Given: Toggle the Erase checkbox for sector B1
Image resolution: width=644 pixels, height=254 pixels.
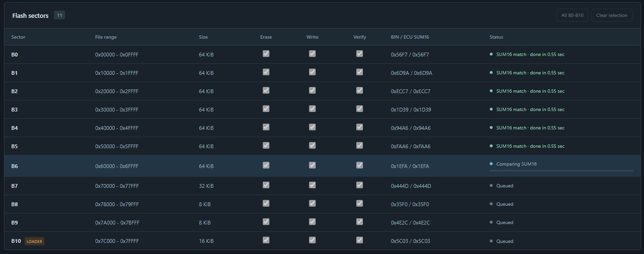Looking at the screenshot, I should click(266, 72).
